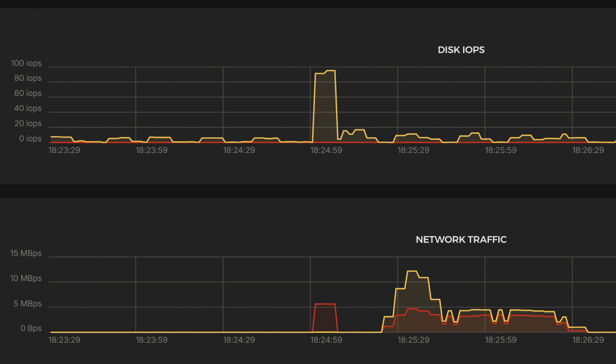Click the DISK IOPS panel title
Viewport: 616px width, 364px height.
(461, 50)
